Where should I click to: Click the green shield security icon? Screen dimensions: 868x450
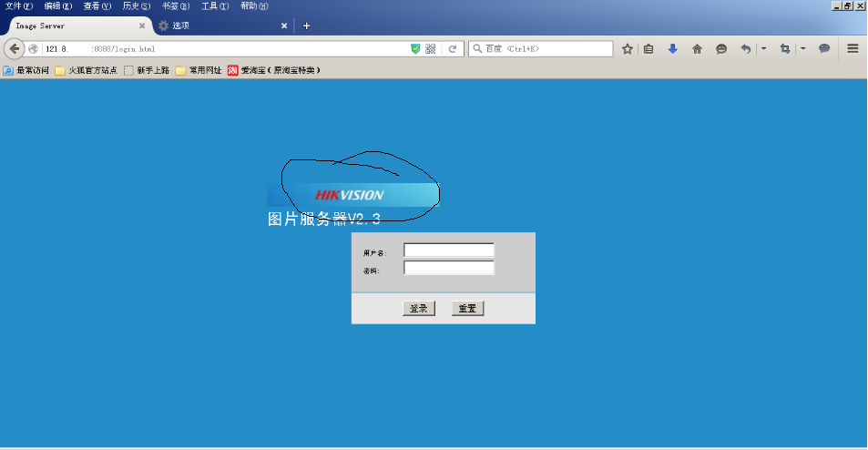pos(415,49)
